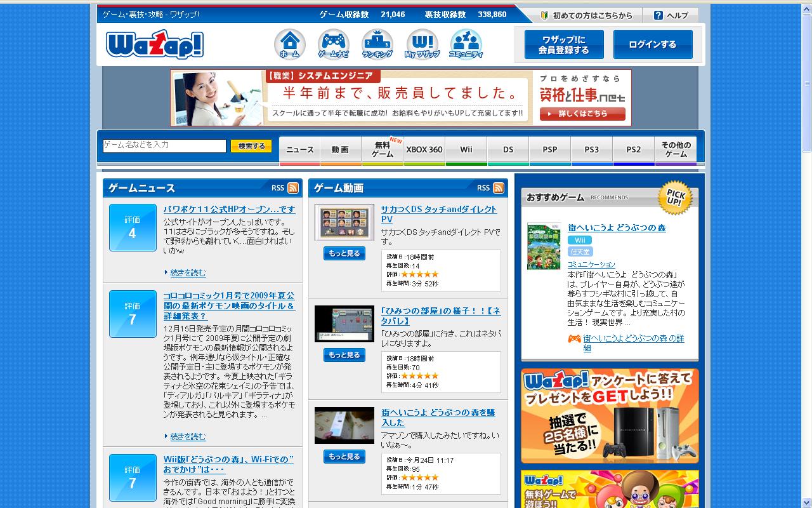The height and width of the screenshot is (508, 812).
Task: Select the PS2 tab
Action: click(634, 150)
